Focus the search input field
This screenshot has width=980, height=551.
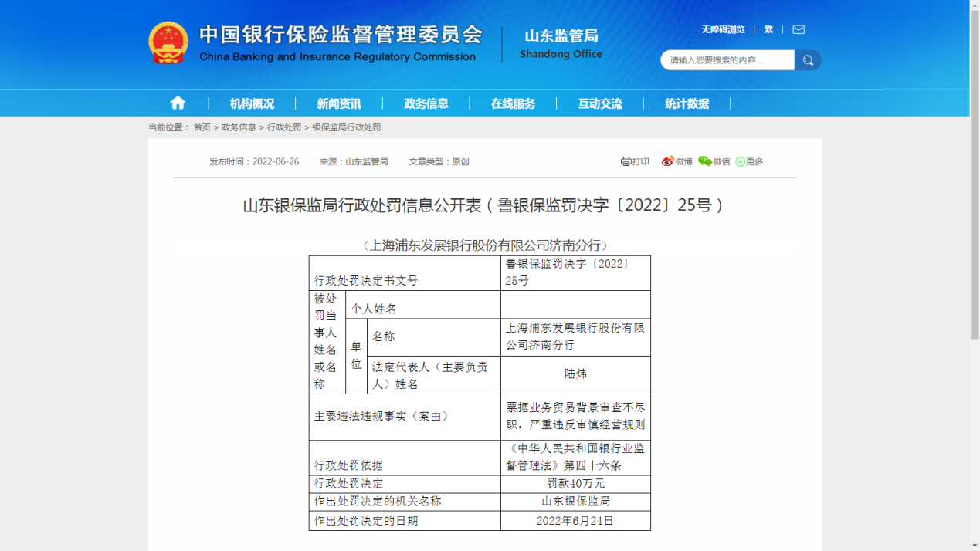(x=727, y=60)
